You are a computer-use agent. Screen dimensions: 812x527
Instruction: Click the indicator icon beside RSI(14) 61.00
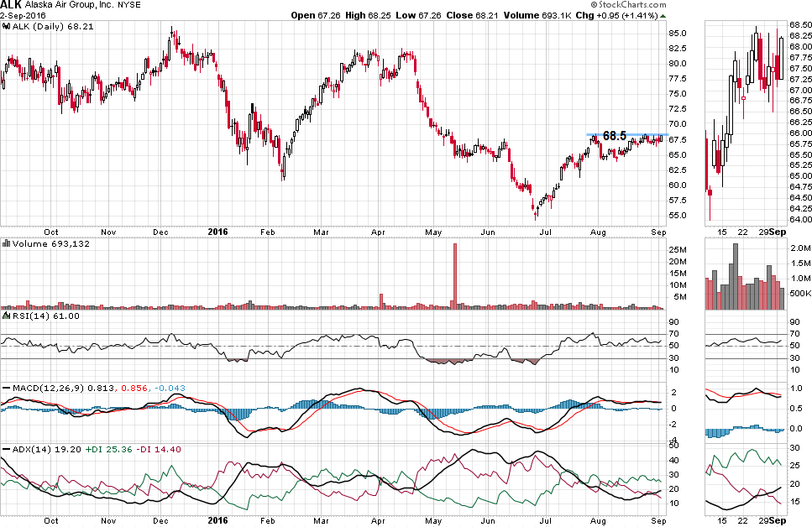pyautogui.click(x=6, y=316)
